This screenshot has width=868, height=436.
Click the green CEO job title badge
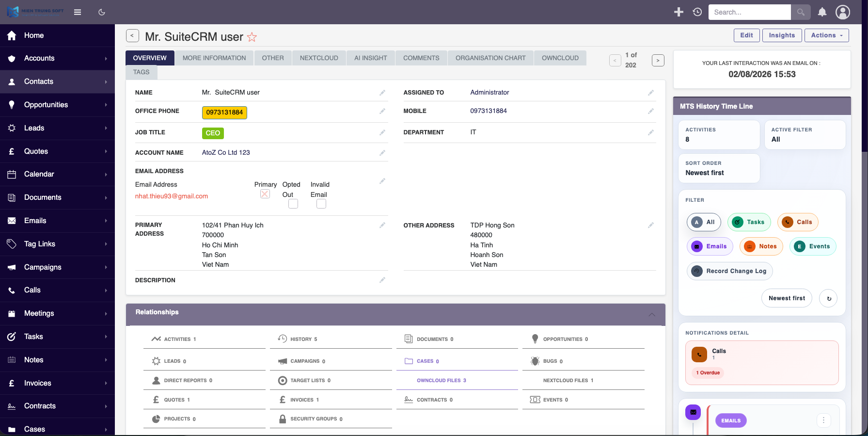pos(213,133)
